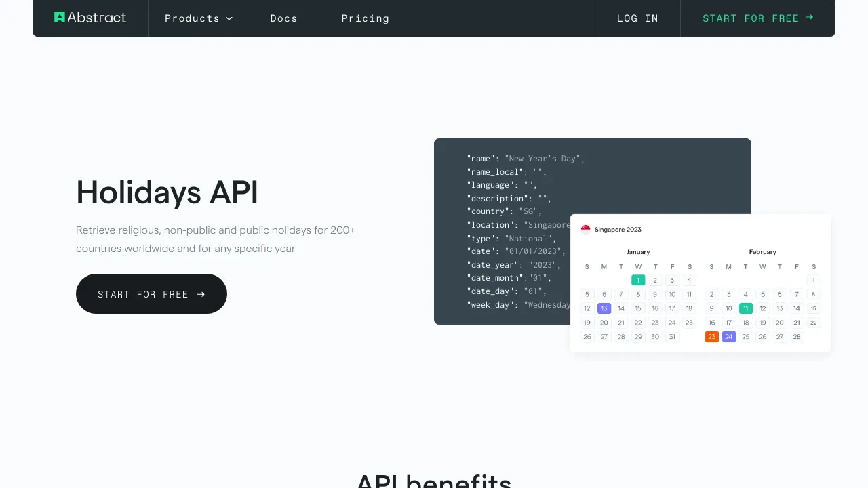The height and width of the screenshot is (488, 868).
Task: Select the orange-highlighted February 23 date
Action: point(712,337)
